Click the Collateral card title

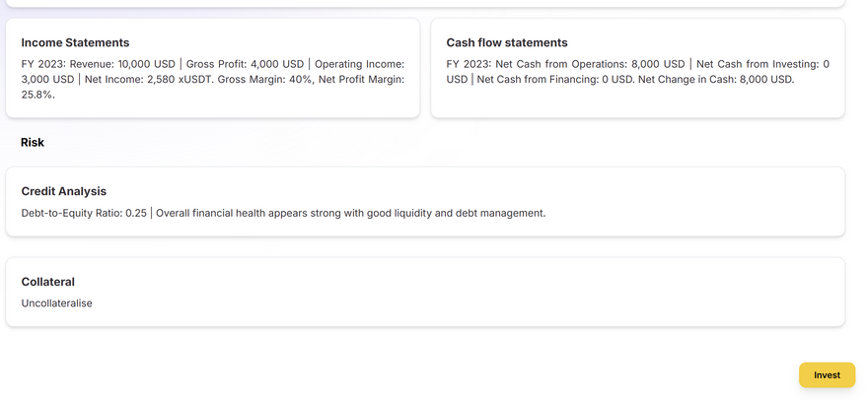click(47, 282)
